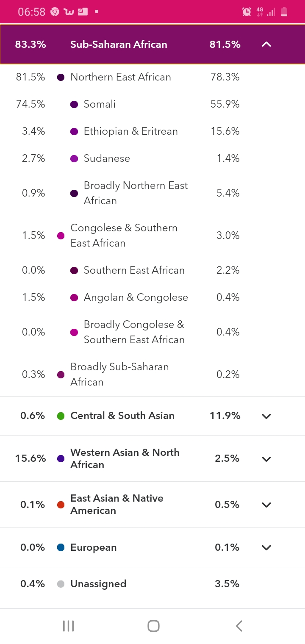
Task: Expand East Asian & Native American chevron
Action: 266,505
